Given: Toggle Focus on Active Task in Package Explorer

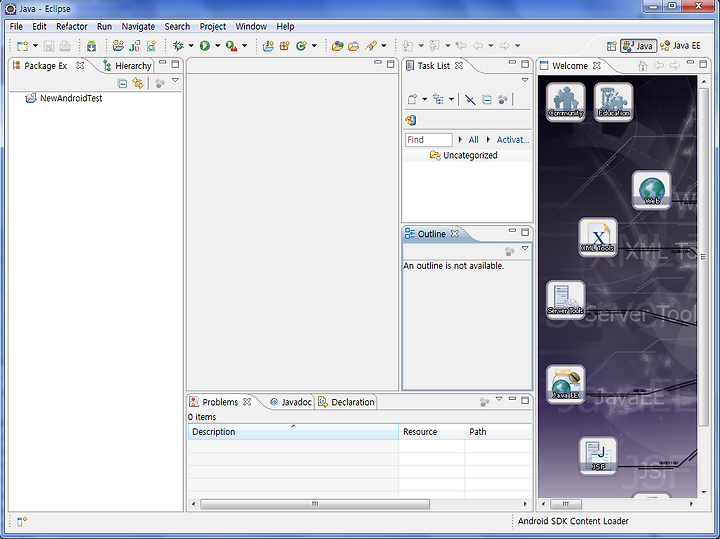Looking at the screenshot, I should click(x=160, y=84).
